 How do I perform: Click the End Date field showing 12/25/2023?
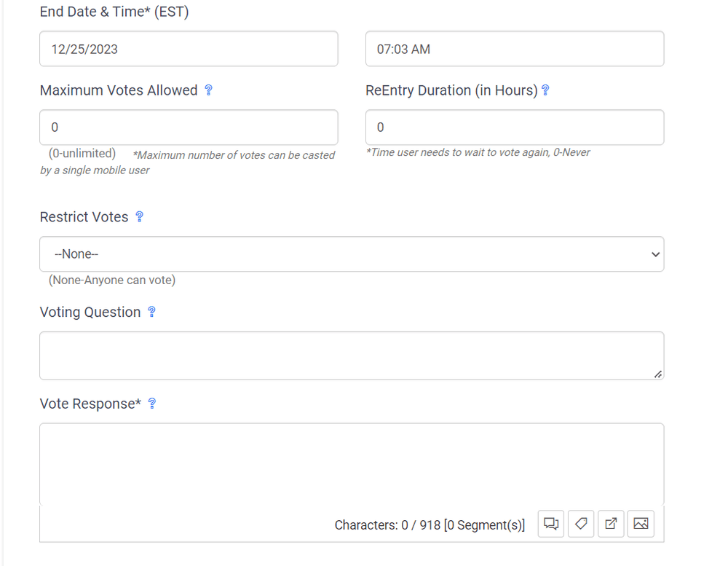[x=189, y=49]
